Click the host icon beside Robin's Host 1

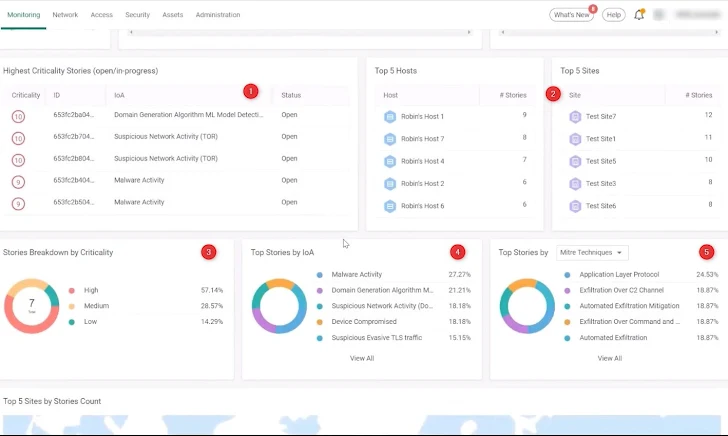pos(390,117)
